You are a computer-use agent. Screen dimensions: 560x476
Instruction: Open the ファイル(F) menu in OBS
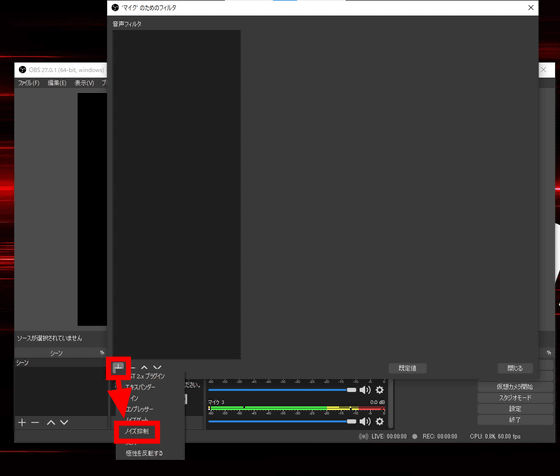tap(29, 83)
